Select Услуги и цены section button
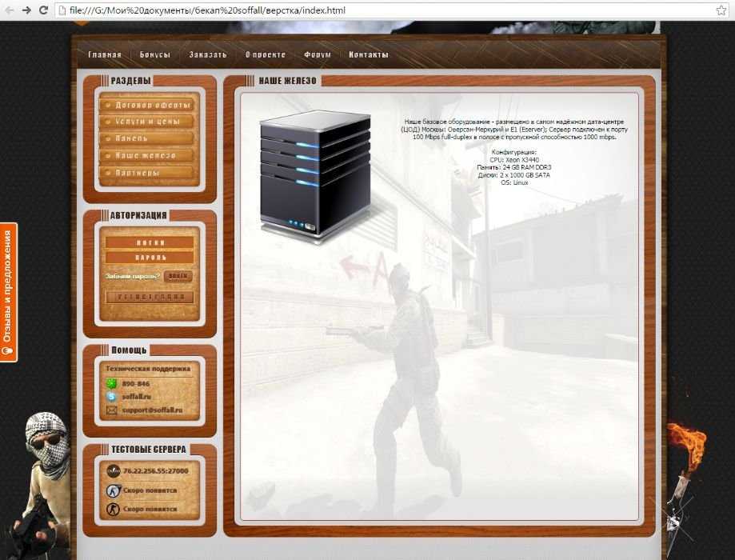Image resolution: width=735 pixels, height=560 pixels. tap(147, 122)
